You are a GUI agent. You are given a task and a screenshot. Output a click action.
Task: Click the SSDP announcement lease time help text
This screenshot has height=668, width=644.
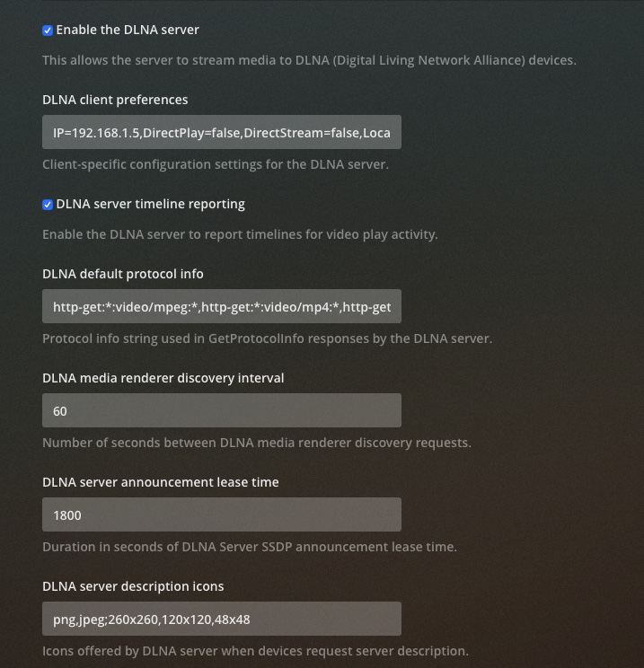[250, 548]
